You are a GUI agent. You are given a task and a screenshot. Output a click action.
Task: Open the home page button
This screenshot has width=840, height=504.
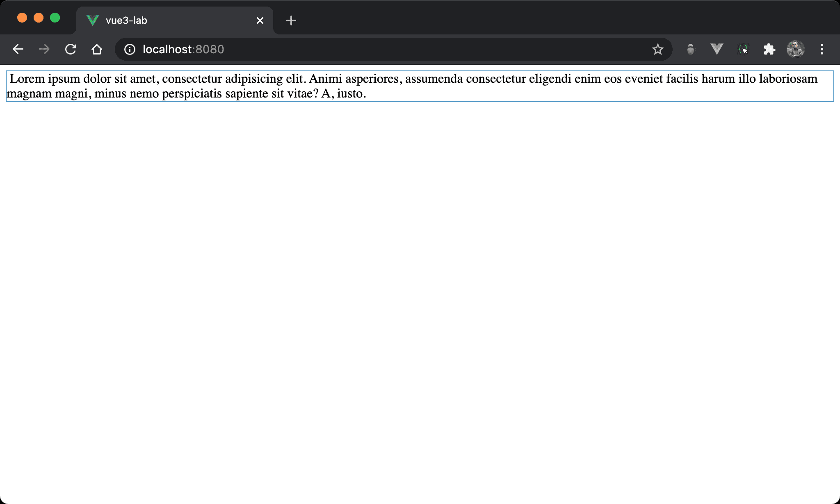(x=97, y=49)
